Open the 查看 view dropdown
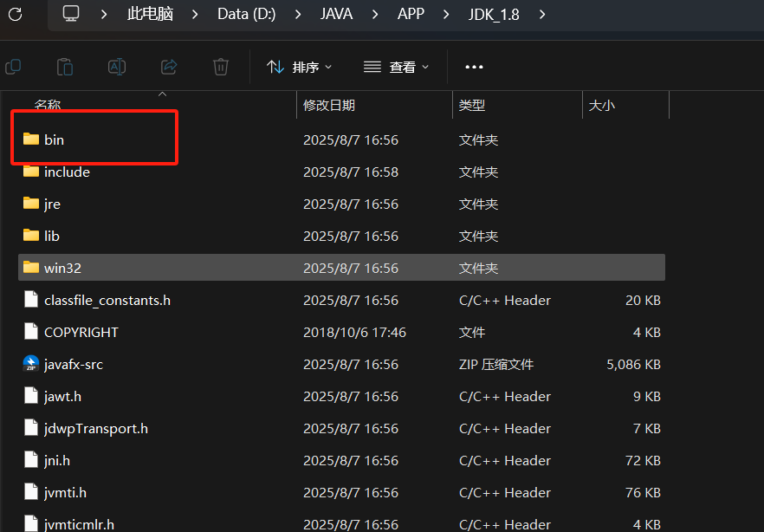This screenshot has height=532, width=764. pyautogui.click(x=396, y=67)
